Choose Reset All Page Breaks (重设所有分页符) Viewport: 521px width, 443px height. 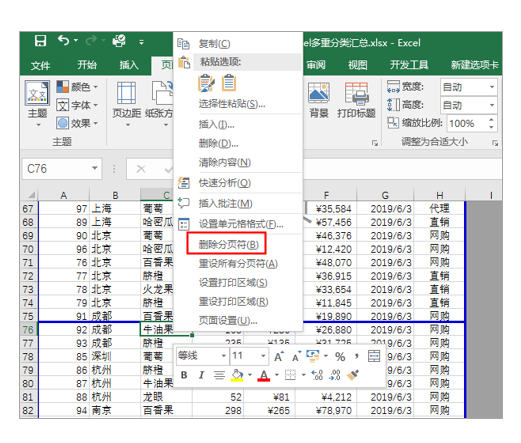(x=238, y=264)
